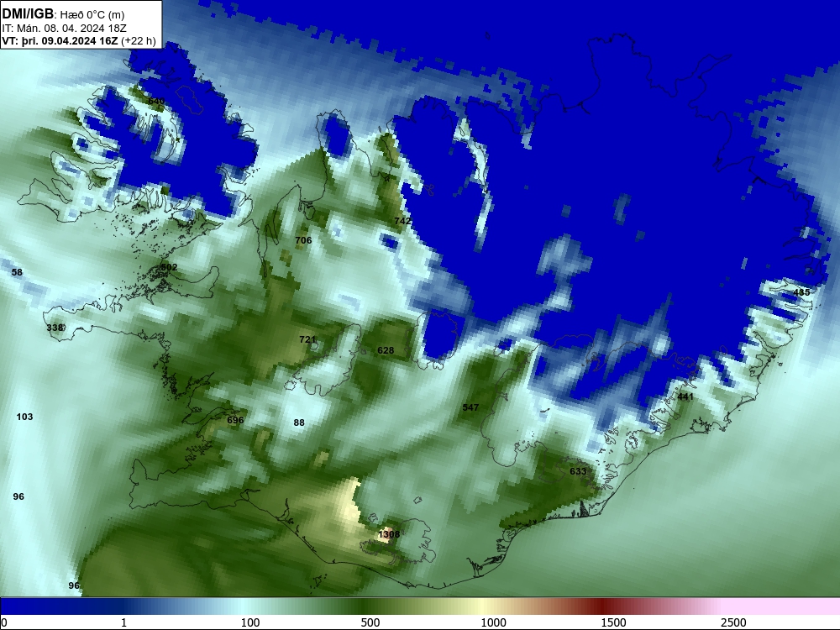Select the 502 value on the map
This screenshot has width=840, height=630.
pos(169,267)
